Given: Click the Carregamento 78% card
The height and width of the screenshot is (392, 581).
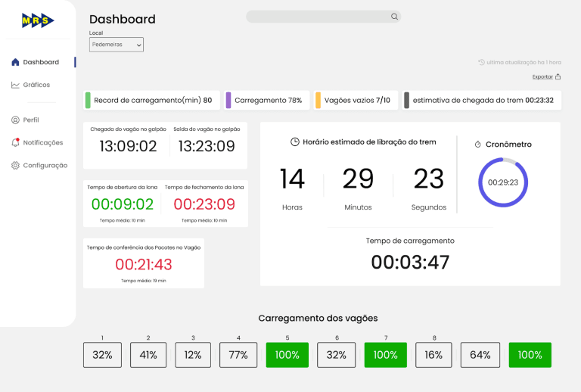Looking at the screenshot, I should [267, 100].
